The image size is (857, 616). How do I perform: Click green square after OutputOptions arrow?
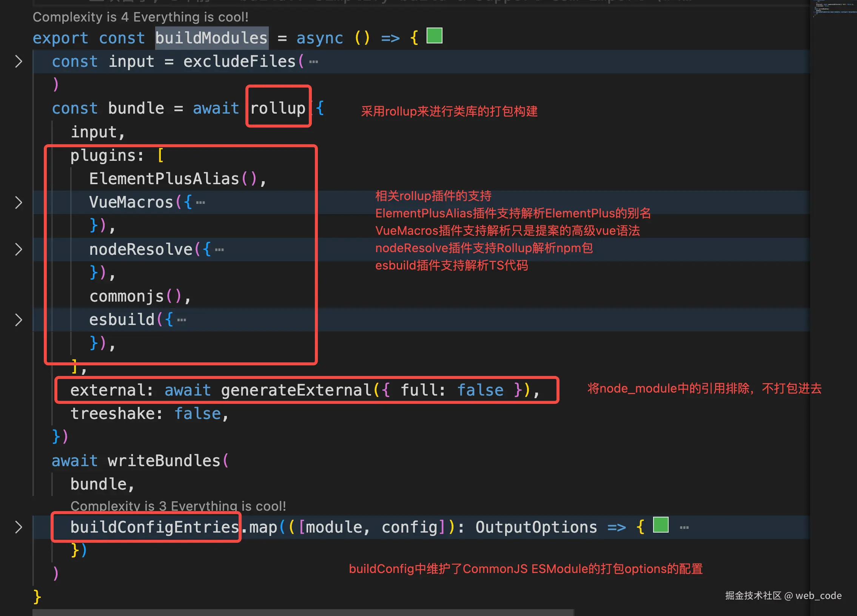coord(661,525)
